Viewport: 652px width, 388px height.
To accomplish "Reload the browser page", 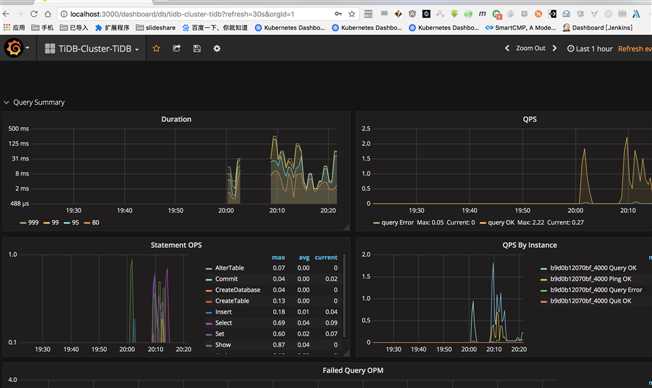I will [x=34, y=14].
